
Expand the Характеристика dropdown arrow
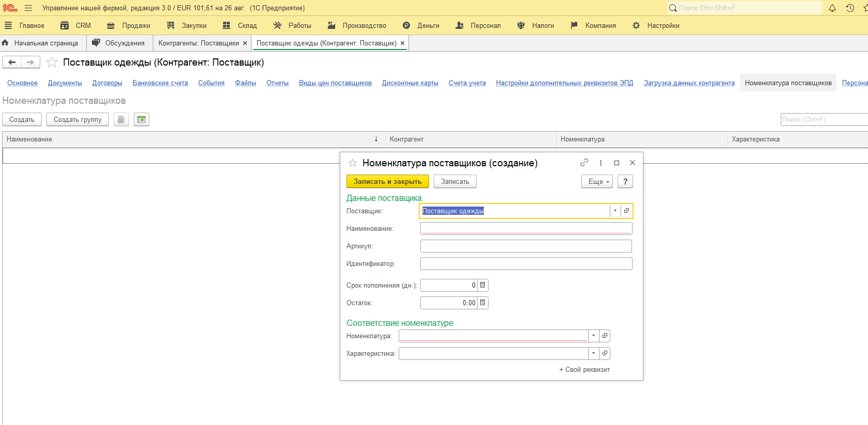pos(593,353)
